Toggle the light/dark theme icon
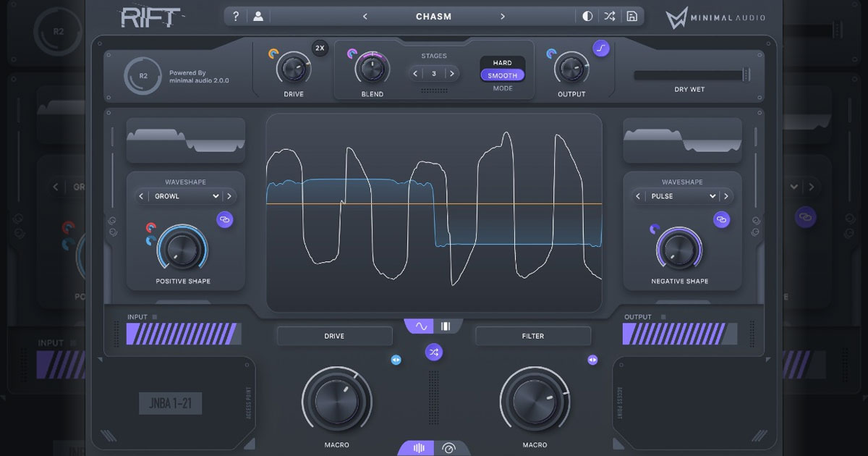The image size is (868, 456). 587,17
